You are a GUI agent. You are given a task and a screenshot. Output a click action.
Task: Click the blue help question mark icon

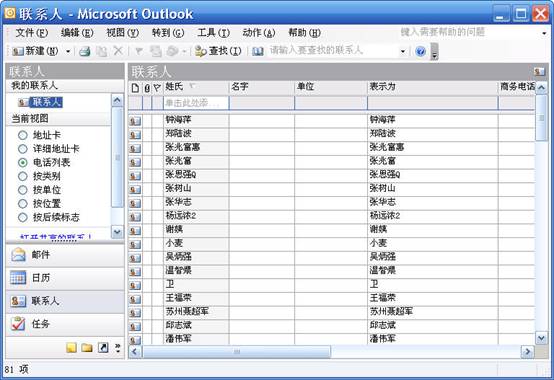420,52
